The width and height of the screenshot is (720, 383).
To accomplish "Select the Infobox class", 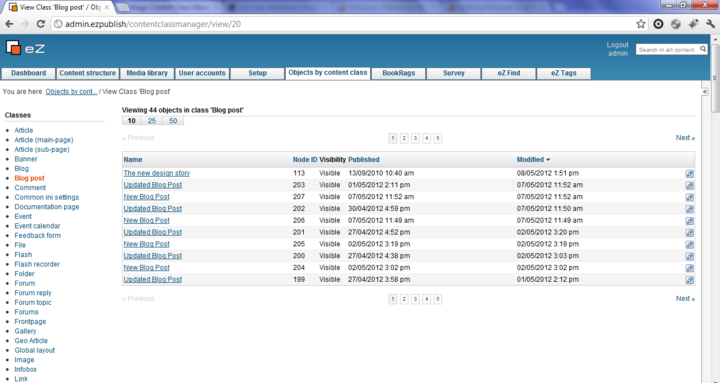I will (x=26, y=369).
